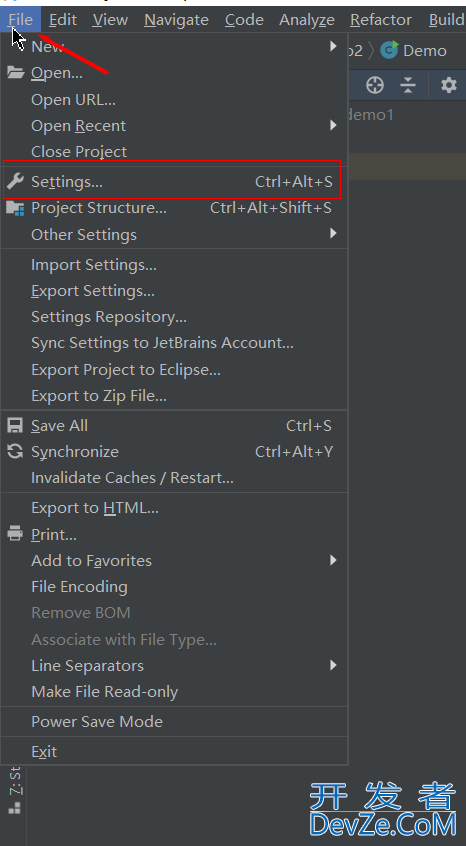Click the printer icon next to Print
This screenshot has width=466, height=846.
(x=15, y=534)
